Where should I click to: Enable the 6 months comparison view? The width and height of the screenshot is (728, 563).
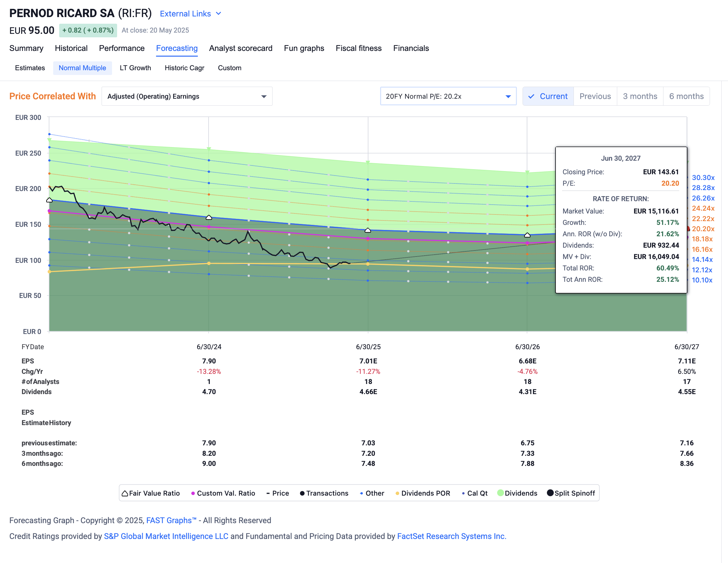coord(686,96)
